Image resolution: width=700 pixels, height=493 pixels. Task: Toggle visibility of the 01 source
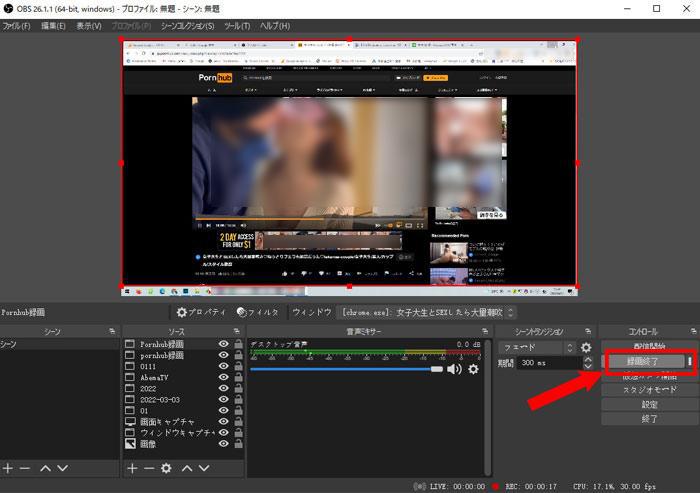224,410
